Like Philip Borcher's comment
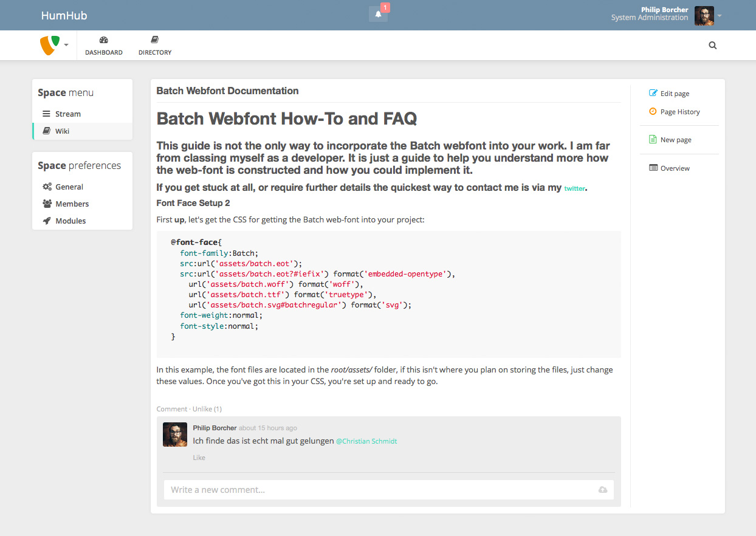Image resolution: width=756 pixels, height=536 pixels. (x=199, y=458)
